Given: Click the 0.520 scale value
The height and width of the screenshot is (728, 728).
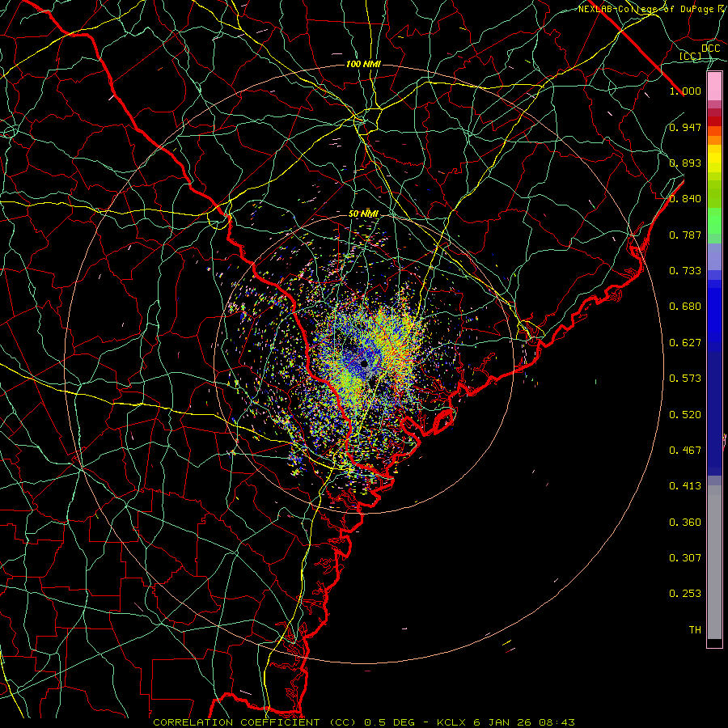Looking at the screenshot, I should click(x=685, y=415).
